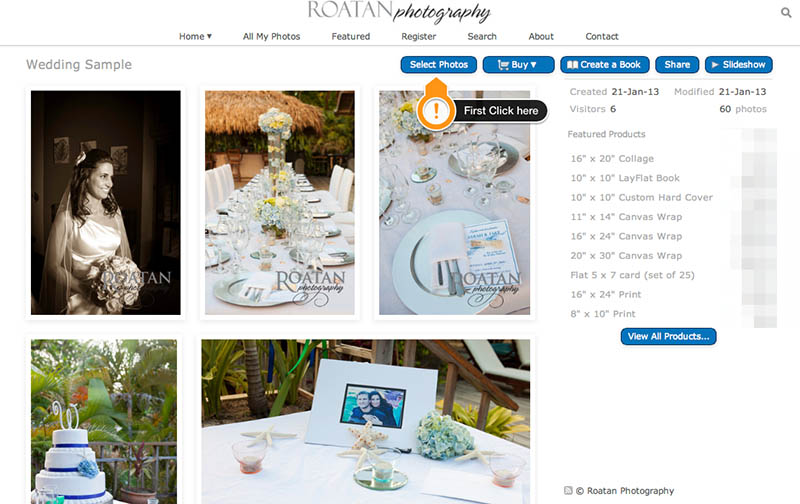Open the All My Photos menu item
Viewport: 800px width, 504px height.
[271, 36]
